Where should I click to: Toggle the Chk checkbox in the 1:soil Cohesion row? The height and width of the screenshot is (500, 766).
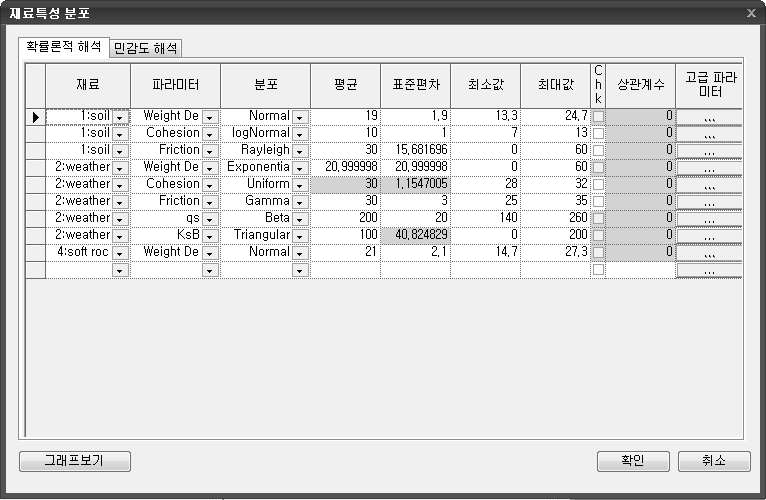pyautogui.click(x=598, y=133)
